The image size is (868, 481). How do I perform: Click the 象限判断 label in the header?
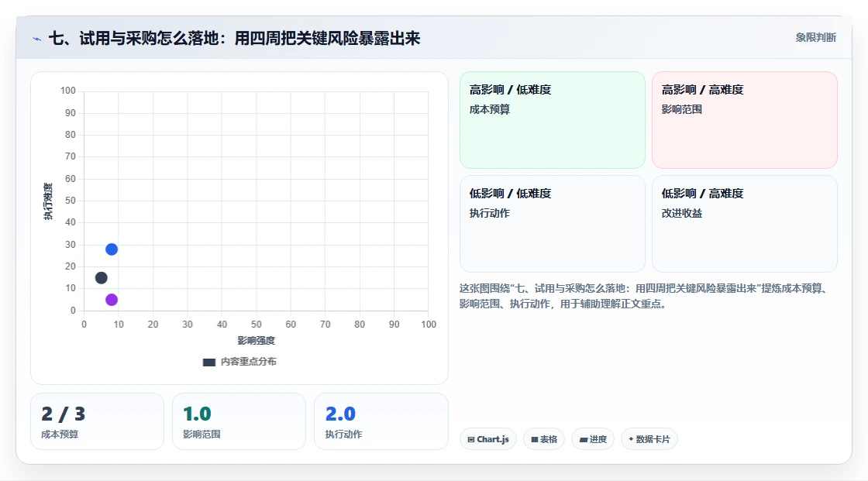815,37
